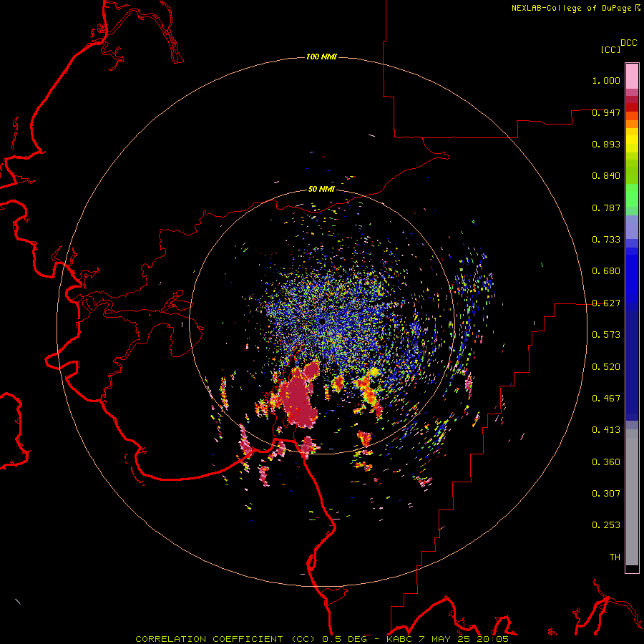Click the 20:05 timestamp

[492, 639]
